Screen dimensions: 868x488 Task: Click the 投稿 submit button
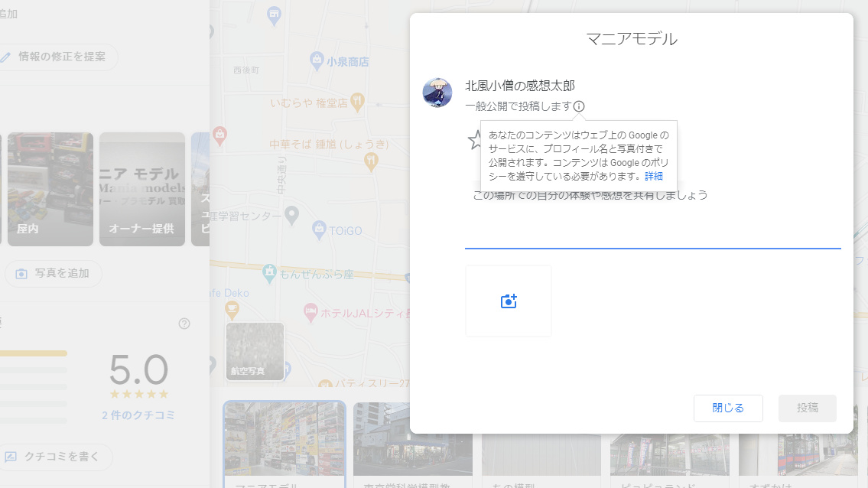[807, 408]
